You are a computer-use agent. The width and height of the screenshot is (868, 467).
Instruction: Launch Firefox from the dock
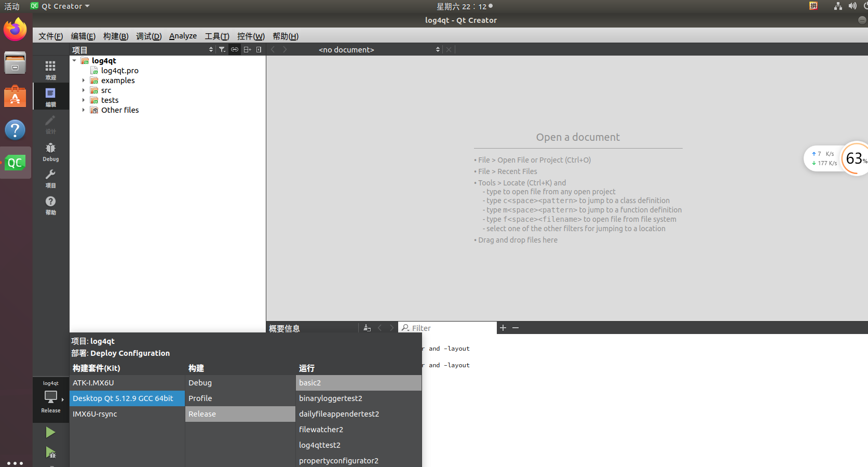[15, 29]
